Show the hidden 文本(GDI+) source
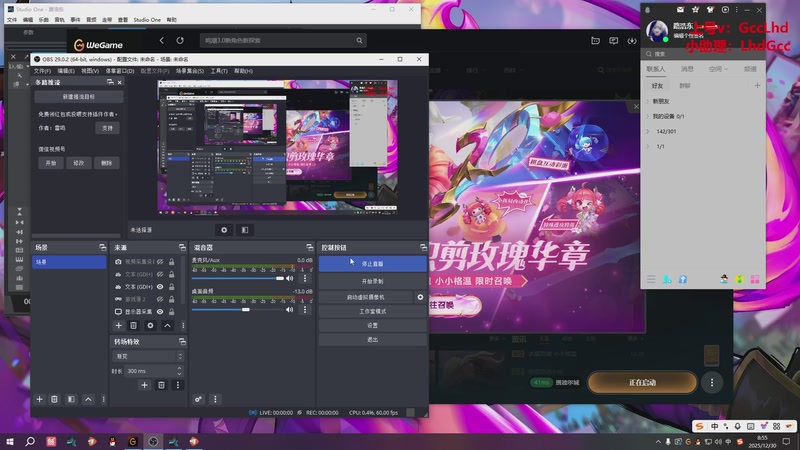This screenshot has width=800, height=450. click(160, 274)
